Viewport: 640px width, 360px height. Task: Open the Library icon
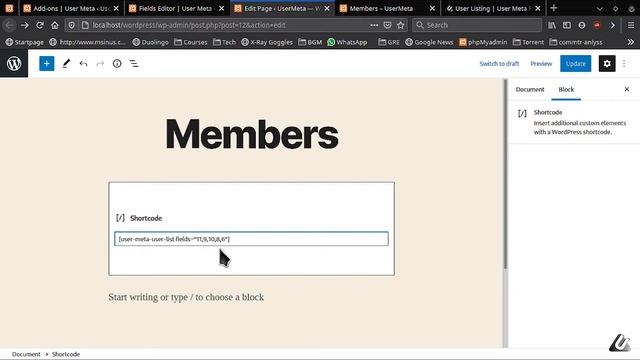tap(552, 25)
